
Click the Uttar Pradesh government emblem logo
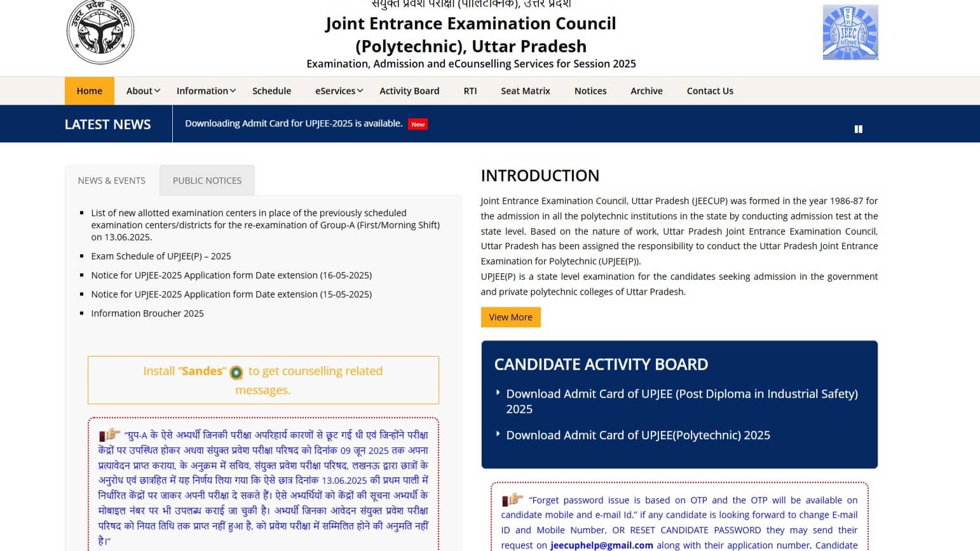[x=100, y=32]
